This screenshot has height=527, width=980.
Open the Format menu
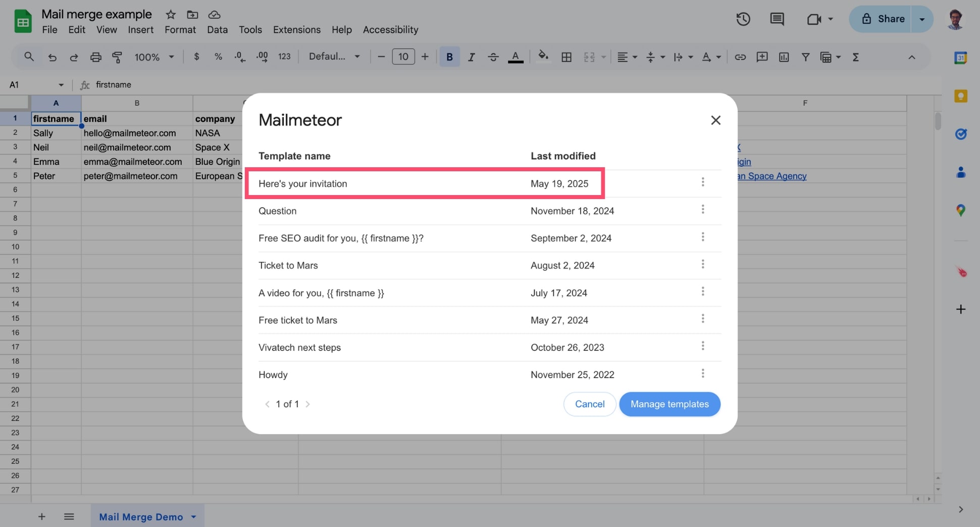click(x=180, y=30)
